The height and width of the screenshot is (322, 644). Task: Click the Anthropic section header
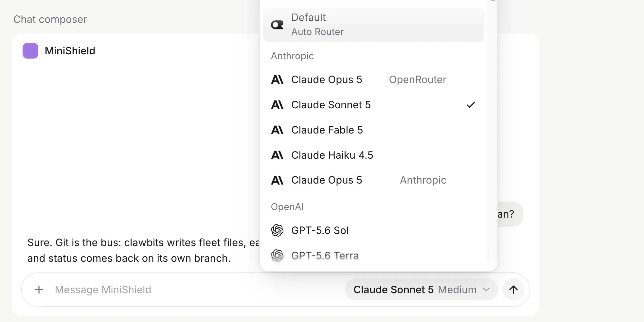(292, 56)
